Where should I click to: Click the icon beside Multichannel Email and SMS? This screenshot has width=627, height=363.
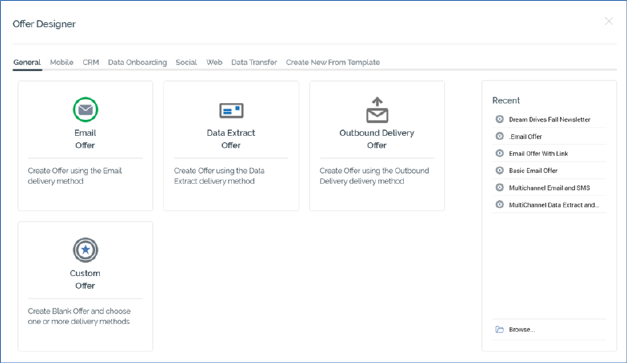pos(499,187)
